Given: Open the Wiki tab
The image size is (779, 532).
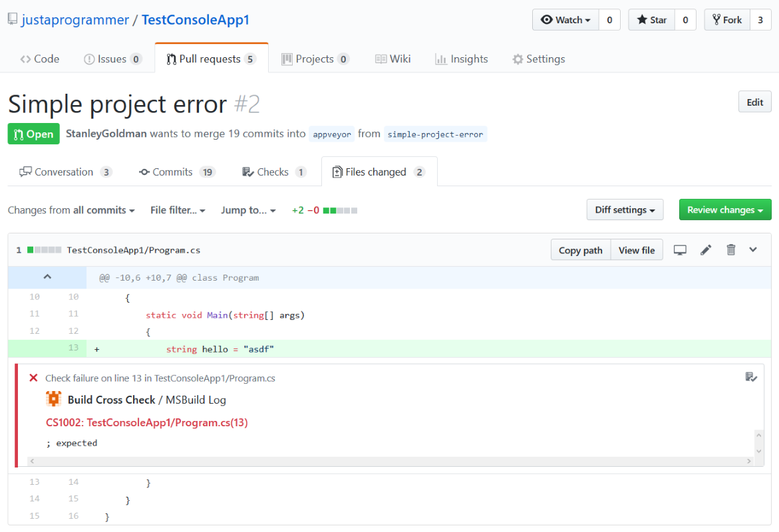Looking at the screenshot, I should 393,59.
